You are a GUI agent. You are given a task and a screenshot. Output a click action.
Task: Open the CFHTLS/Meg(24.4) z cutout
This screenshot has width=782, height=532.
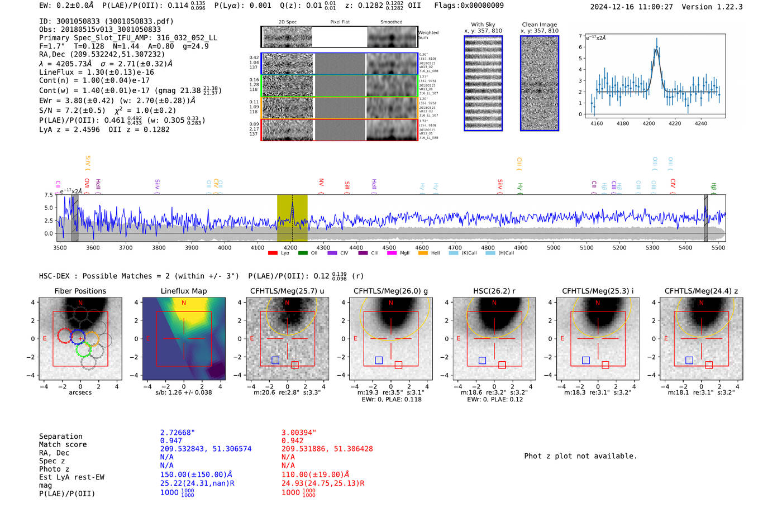(x=702, y=339)
